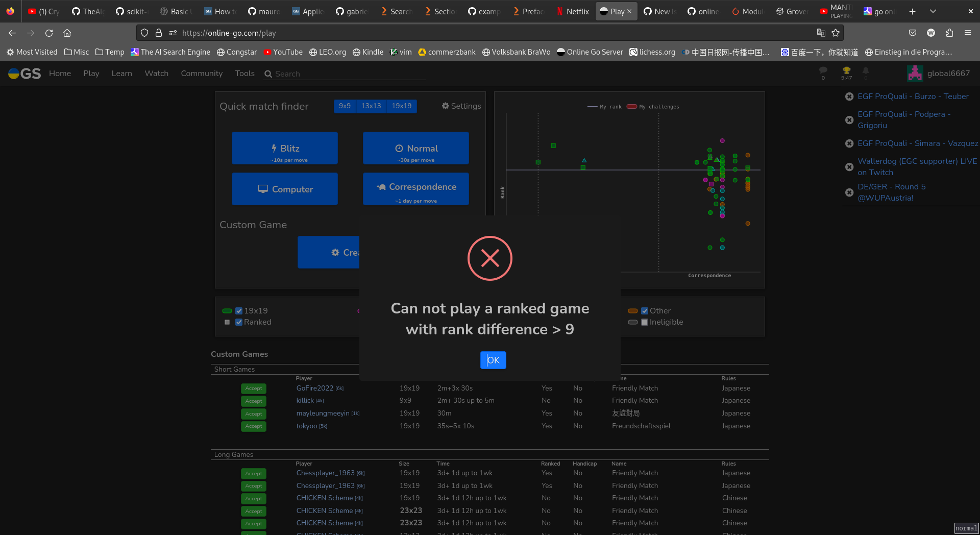Viewport: 980px width, 535px height.
Task: Open the Community navigation menu
Action: 202,74
